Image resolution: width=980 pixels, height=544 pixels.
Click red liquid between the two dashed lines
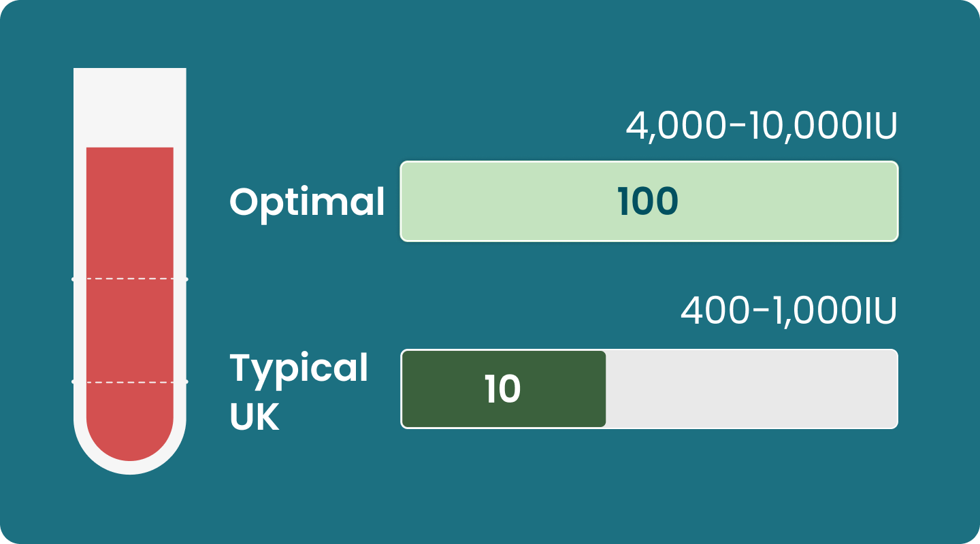pyautogui.click(x=129, y=330)
